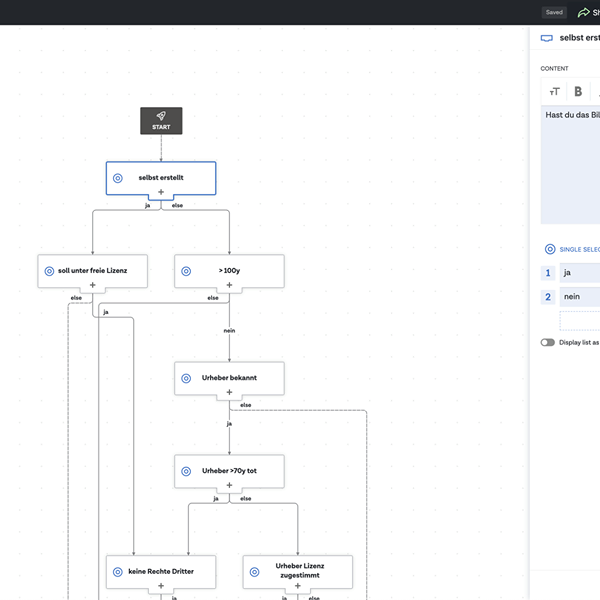Add a branch under '> 100y' node
The width and height of the screenshot is (600, 600).
point(229,285)
